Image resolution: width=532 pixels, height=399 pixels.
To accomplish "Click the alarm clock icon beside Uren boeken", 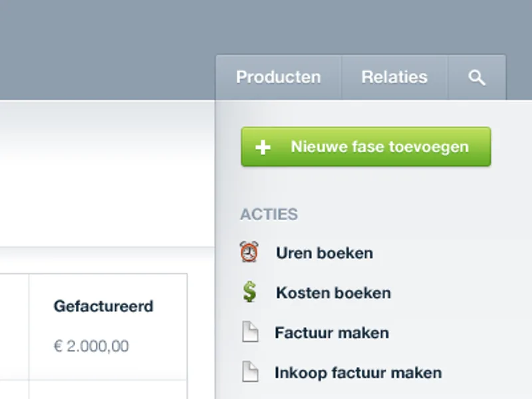I will coord(249,252).
